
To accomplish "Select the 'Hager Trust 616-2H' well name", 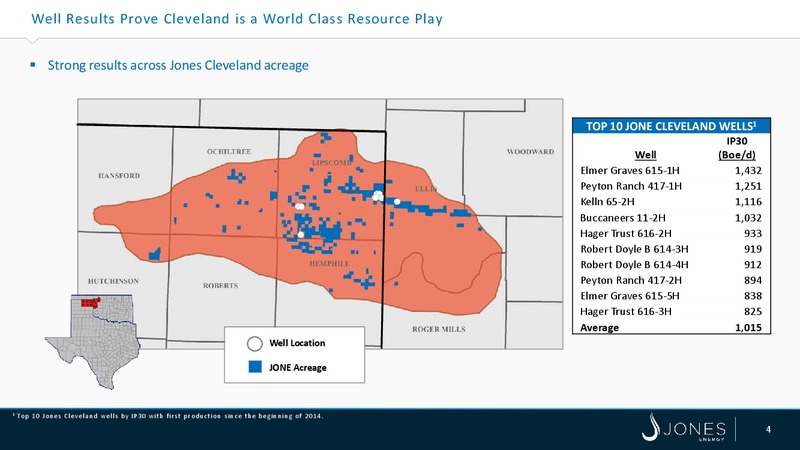I will (626, 234).
